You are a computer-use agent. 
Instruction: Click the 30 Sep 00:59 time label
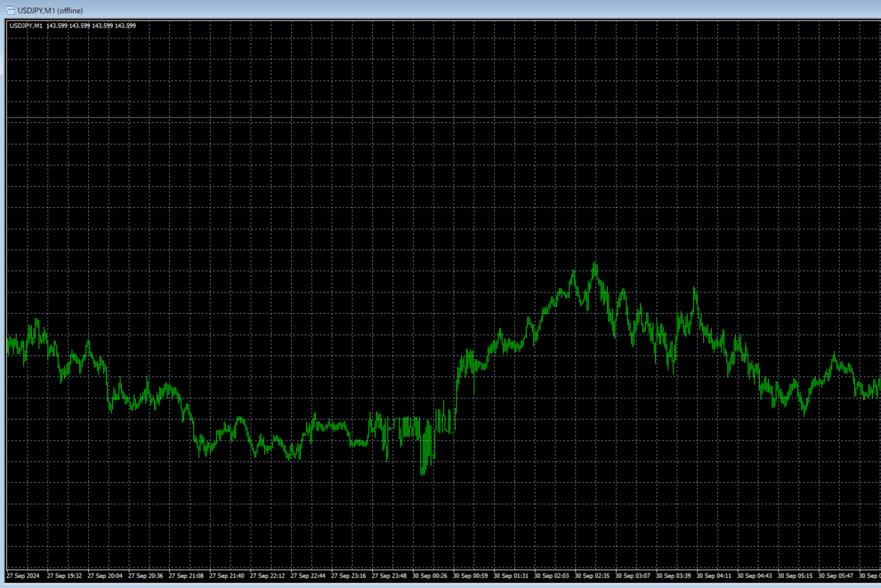pos(471,576)
